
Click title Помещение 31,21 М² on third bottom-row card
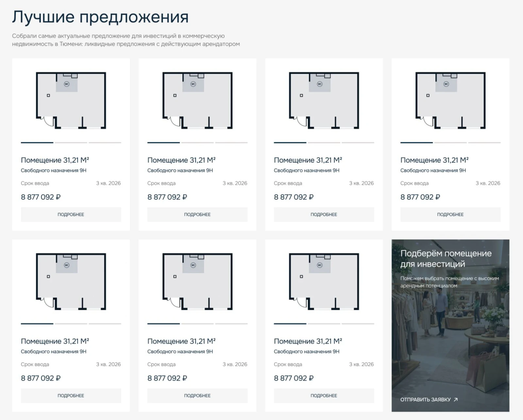308,341
